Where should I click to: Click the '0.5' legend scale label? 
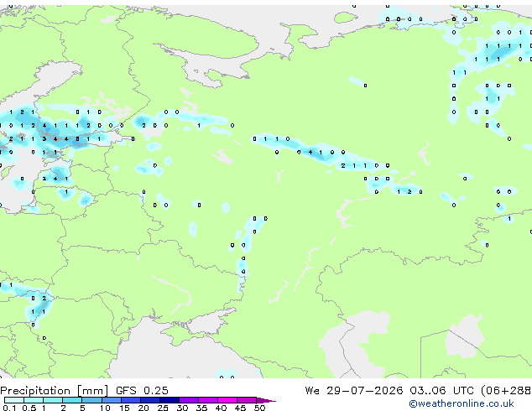point(29,408)
